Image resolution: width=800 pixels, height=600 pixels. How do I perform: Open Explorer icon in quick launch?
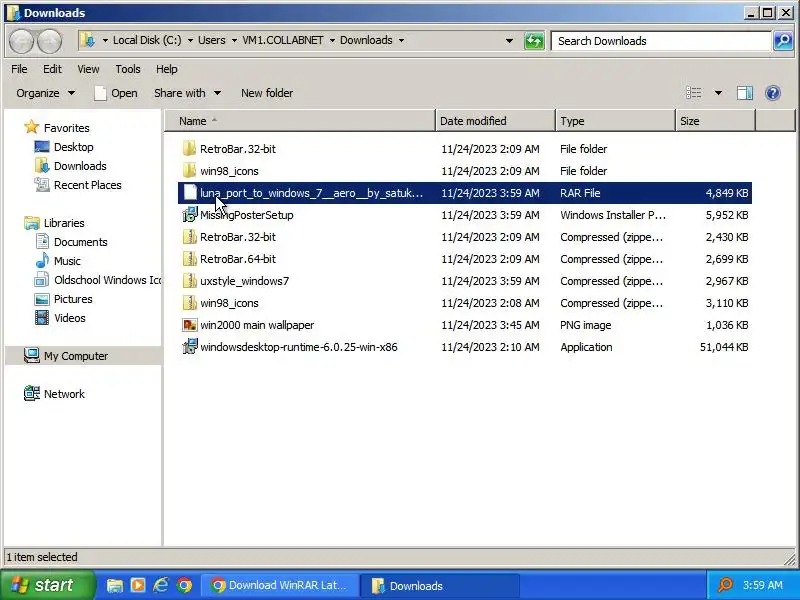point(115,585)
